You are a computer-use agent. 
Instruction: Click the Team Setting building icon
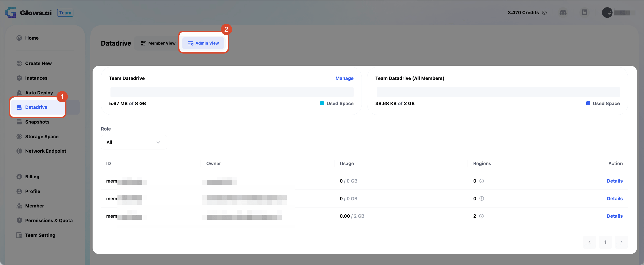pos(19,235)
